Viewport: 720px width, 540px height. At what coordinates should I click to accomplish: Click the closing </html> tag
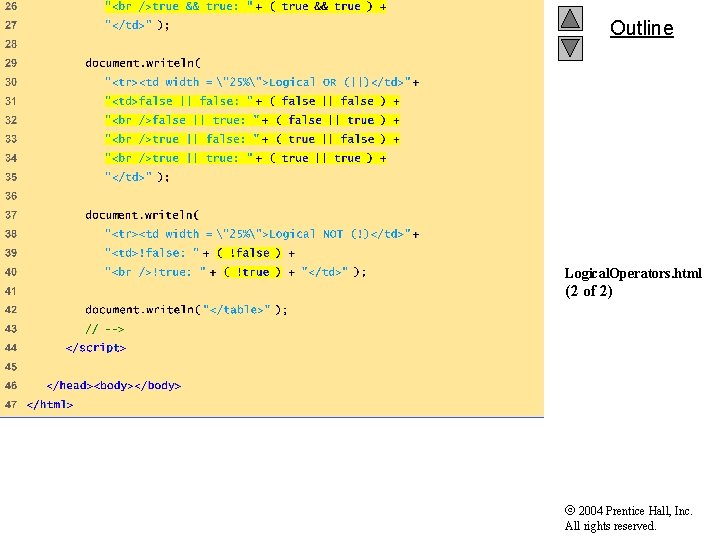pos(50,405)
